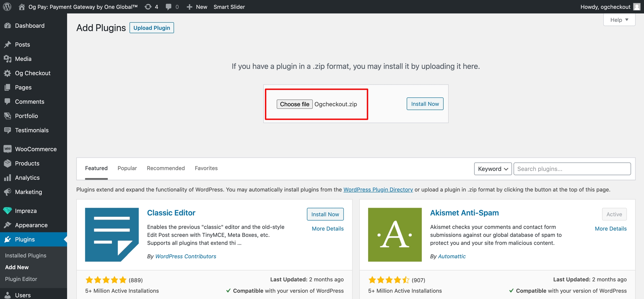The height and width of the screenshot is (299, 644).
Task: Open the site home icon
Action: tap(22, 7)
